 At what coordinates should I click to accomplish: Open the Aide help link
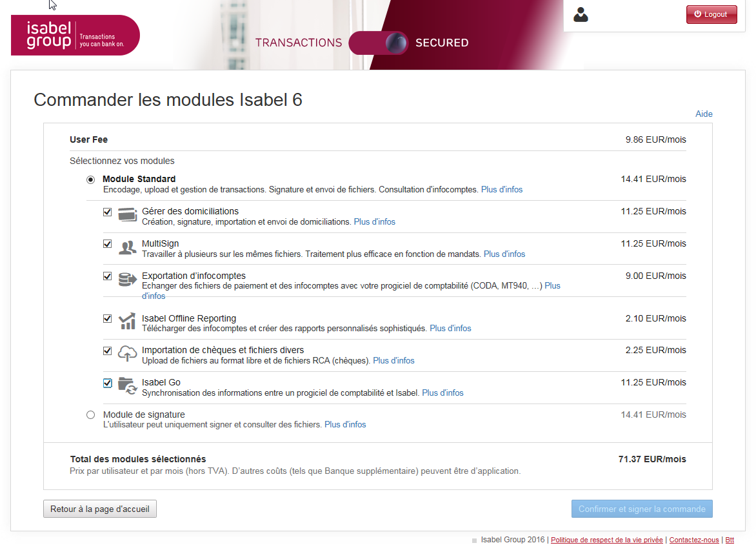(x=704, y=114)
